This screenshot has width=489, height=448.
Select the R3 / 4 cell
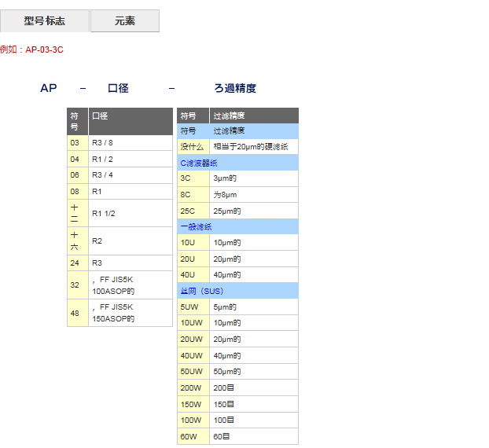click(x=131, y=175)
